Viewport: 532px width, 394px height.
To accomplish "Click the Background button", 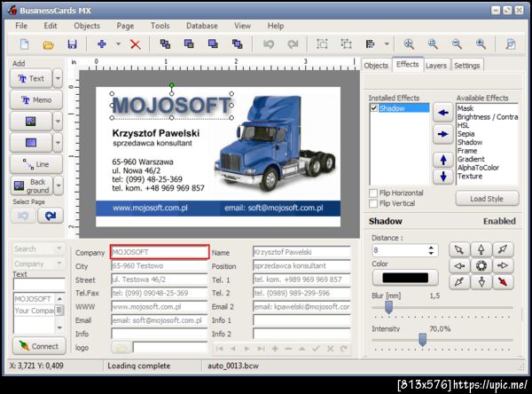I will [32, 185].
